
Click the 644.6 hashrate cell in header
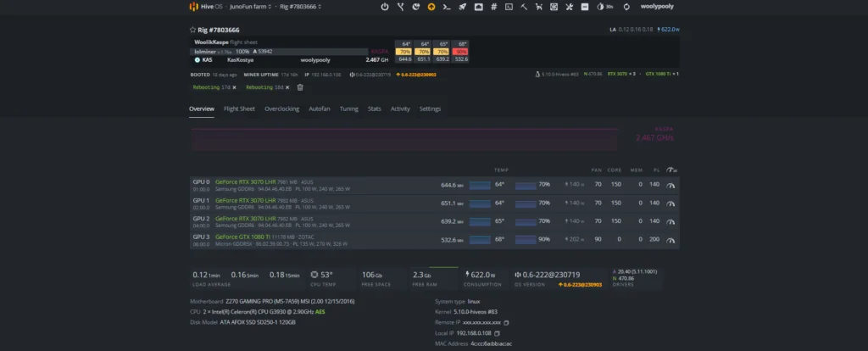pyautogui.click(x=404, y=58)
